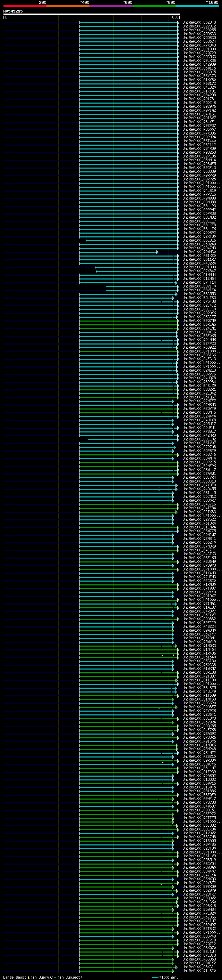
Task: Select hit label UniRef100_B7FT14
Action: [199, 283]
